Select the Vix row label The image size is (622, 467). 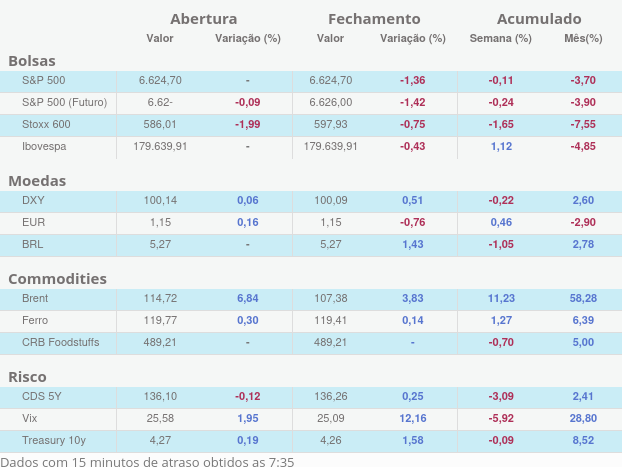pyautogui.click(x=30, y=418)
